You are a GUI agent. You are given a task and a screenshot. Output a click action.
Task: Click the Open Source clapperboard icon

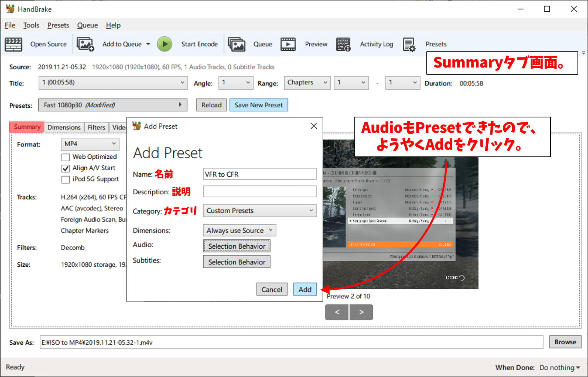(13, 44)
